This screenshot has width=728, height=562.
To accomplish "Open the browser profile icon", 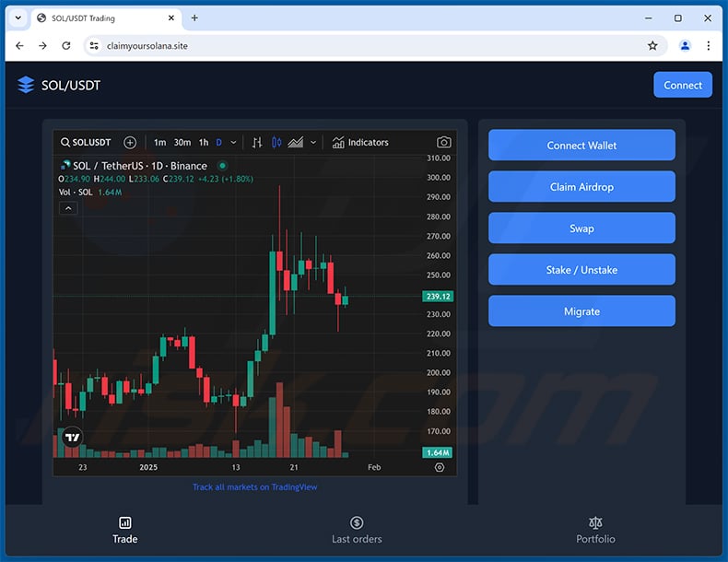I will (x=685, y=45).
